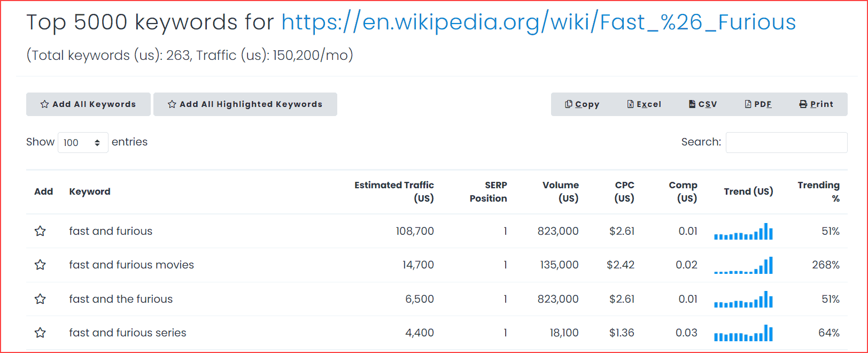Image resolution: width=868 pixels, height=353 pixels.
Task: Click trend sparkline for 'fast and furious series'
Action: (x=743, y=333)
